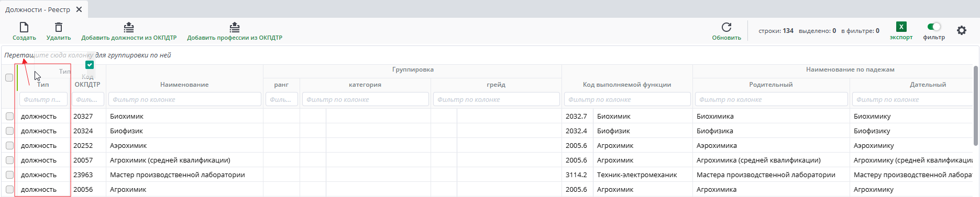Screen dimensions: 980x197
Task: Click the dative cell Биохимику
Action: [x=911, y=116]
